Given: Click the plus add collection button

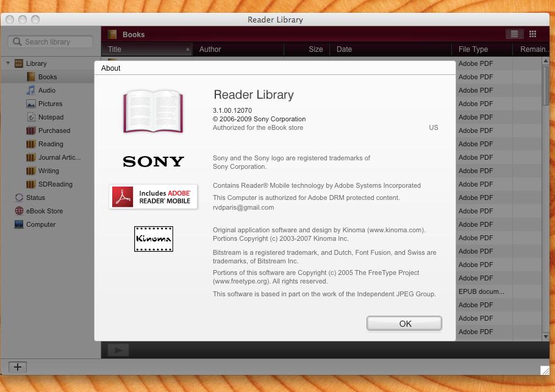Looking at the screenshot, I should [17, 367].
